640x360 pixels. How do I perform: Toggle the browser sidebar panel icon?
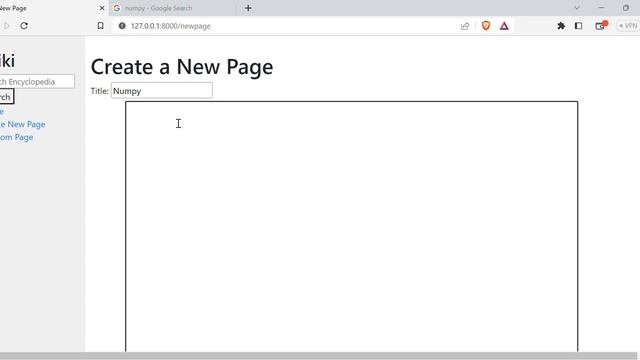tap(578, 26)
